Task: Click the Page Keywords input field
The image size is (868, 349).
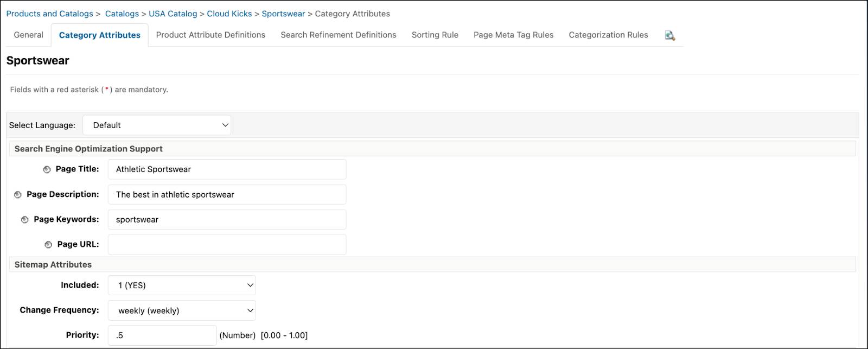Action: [x=227, y=219]
